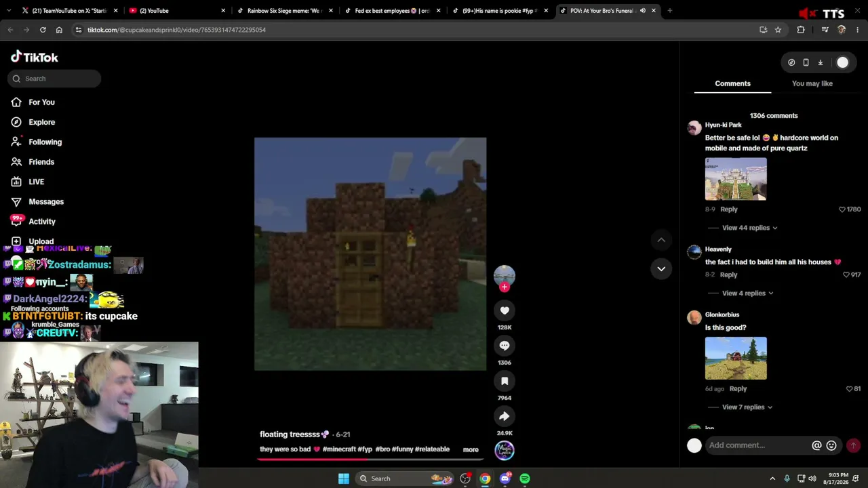The image size is (868, 488).
Task: Expand the video description with 'more'
Action: point(471,449)
